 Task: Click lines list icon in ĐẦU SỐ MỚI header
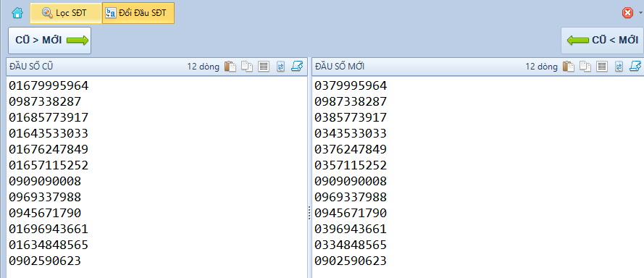(x=602, y=67)
